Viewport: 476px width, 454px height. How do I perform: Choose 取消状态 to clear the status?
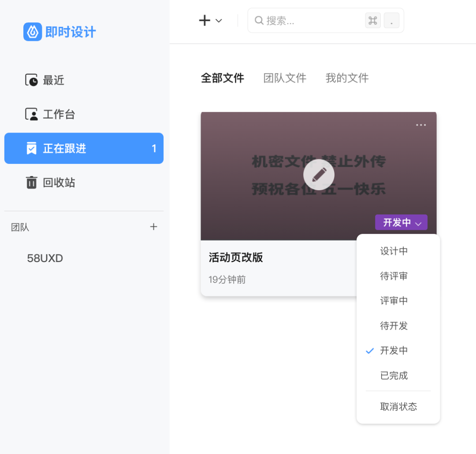coord(398,406)
